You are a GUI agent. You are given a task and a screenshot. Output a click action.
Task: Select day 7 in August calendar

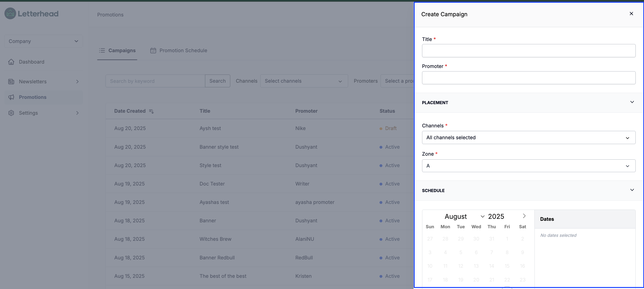491,252
